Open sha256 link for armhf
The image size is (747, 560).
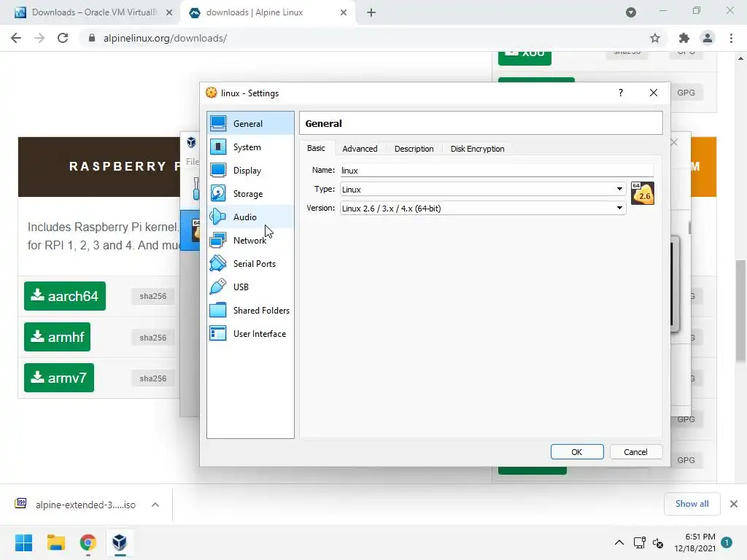153,338
